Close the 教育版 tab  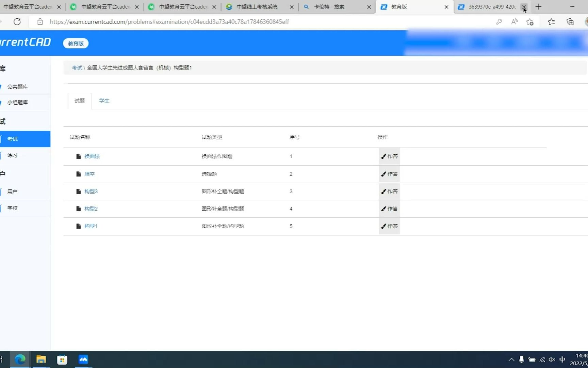click(446, 7)
